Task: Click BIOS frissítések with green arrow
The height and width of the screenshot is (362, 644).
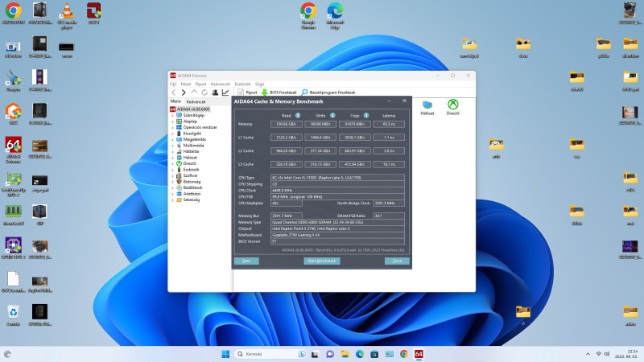Action: 279,93
